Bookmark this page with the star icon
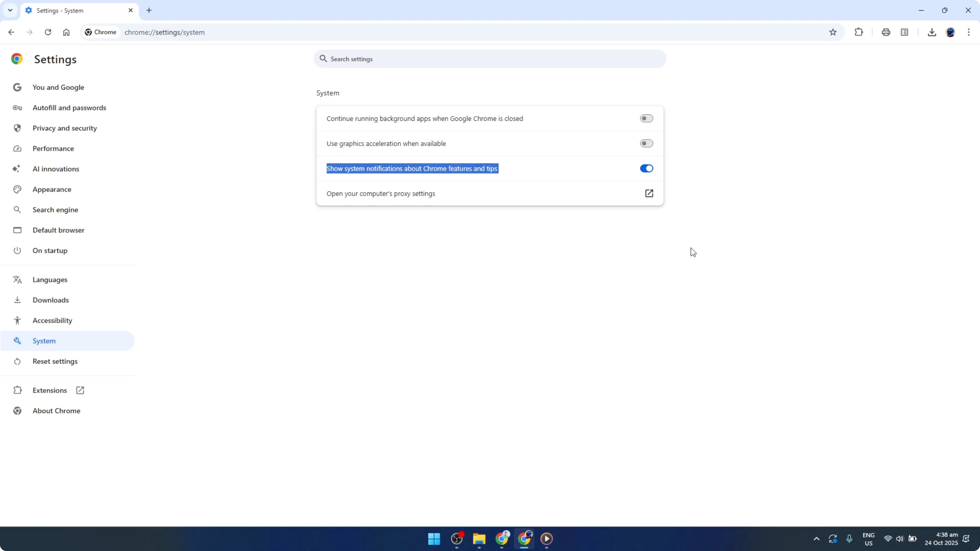 click(833, 32)
